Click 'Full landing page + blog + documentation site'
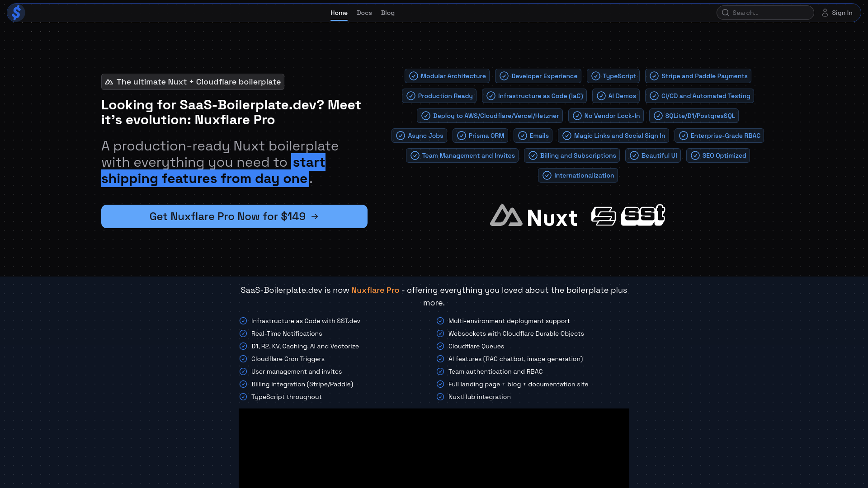Screen dimensions: 868x488 click(x=519, y=384)
